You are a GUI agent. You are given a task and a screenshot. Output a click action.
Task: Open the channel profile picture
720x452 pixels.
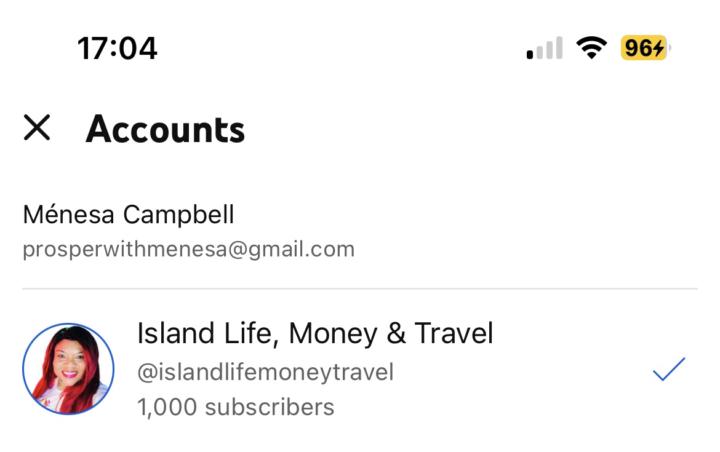click(x=68, y=370)
